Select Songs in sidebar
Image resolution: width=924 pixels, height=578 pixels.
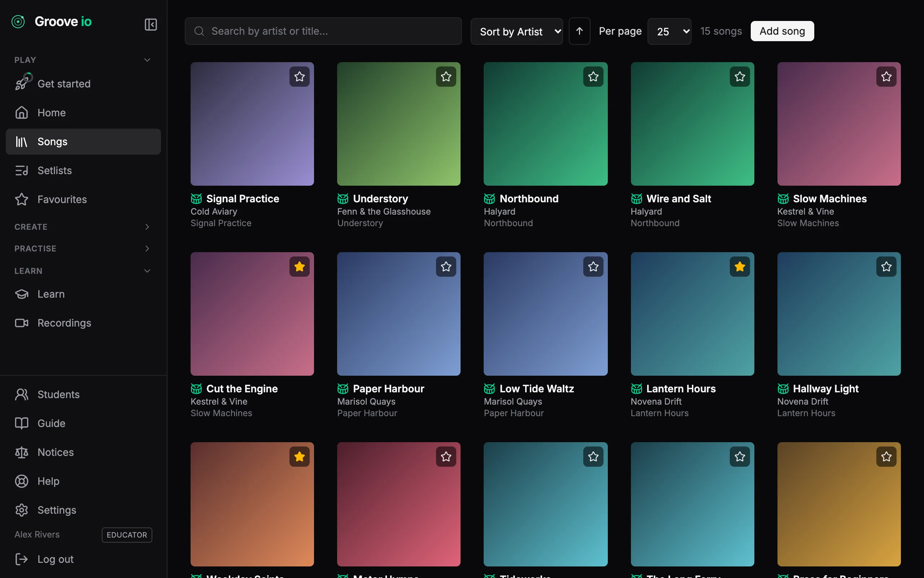[x=83, y=142]
